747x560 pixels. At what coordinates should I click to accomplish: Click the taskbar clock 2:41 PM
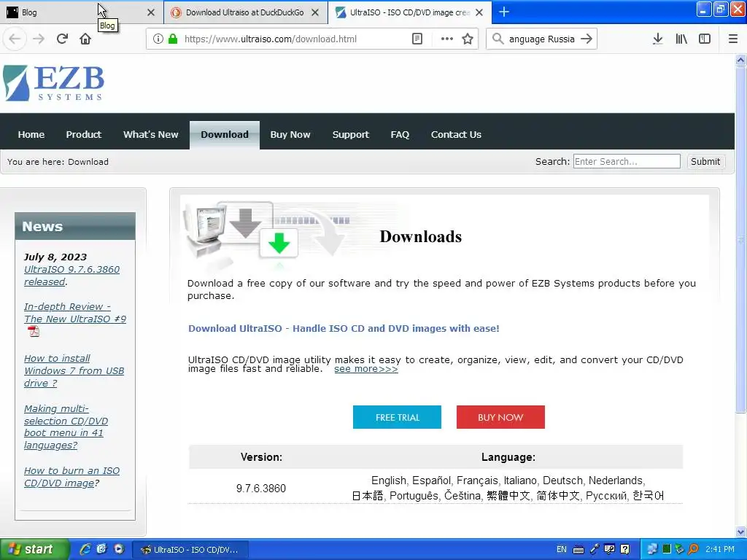pyautogui.click(x=720, y=549)
